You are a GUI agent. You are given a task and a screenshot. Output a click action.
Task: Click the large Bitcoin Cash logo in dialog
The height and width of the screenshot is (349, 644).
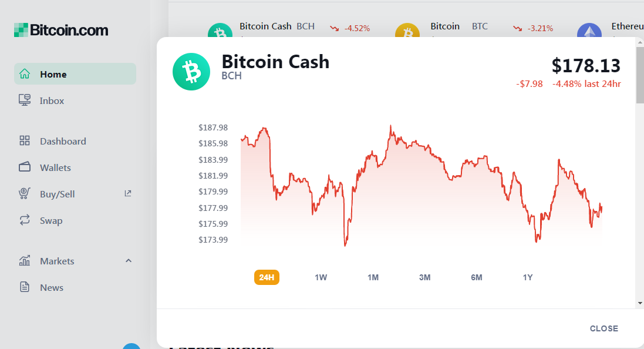[x=191, y=72]
